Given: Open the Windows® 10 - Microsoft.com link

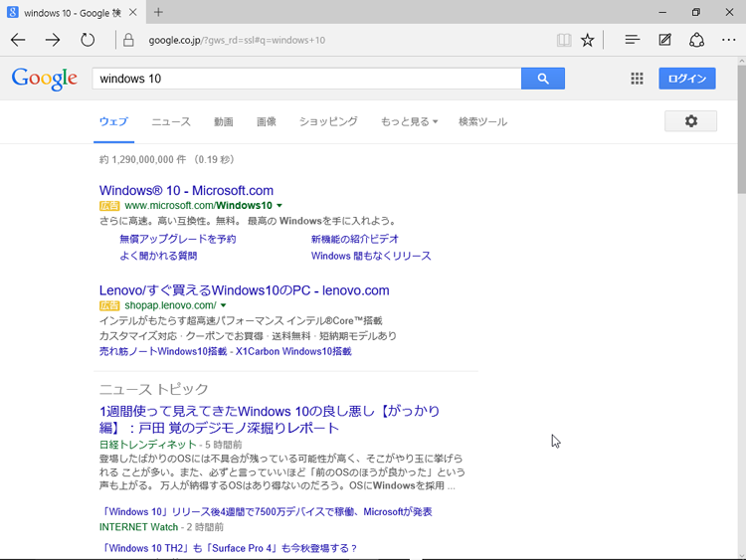Looking at the screenshot, I should pyautogui.click(x=186, y=190).
